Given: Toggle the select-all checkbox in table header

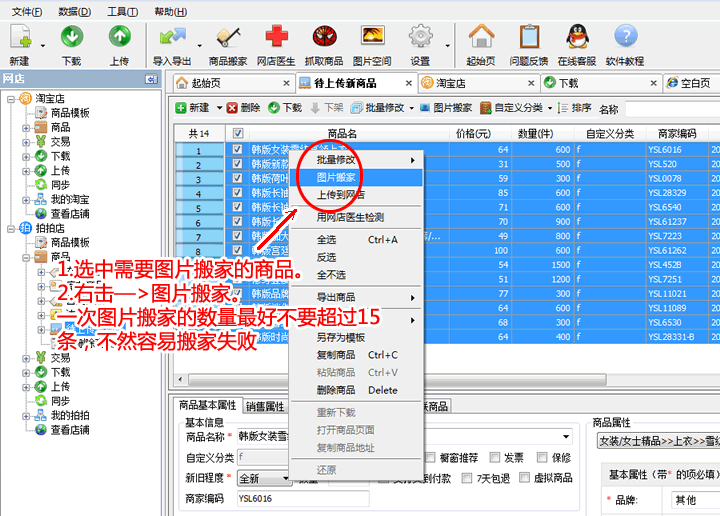Looking at the screenshot, I should pyautogui.click(x=237, y=134).
